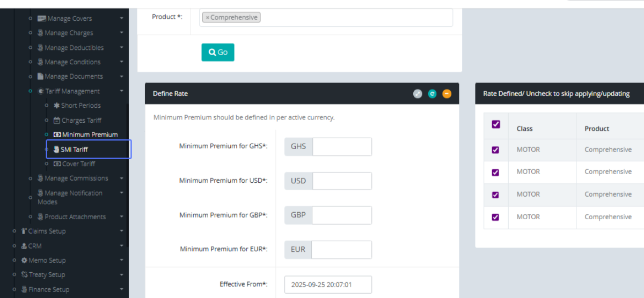Image resolution: width=644 pixels, height=298 pixels.
Task: Click the Charges Tariff calendar icon
Action: pos(57,121)
